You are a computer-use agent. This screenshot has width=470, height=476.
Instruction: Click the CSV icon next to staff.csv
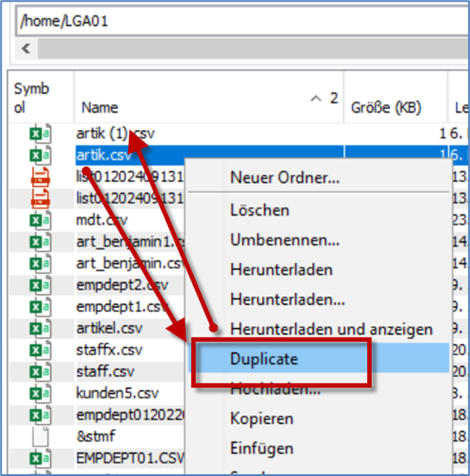tap(41, 371)
